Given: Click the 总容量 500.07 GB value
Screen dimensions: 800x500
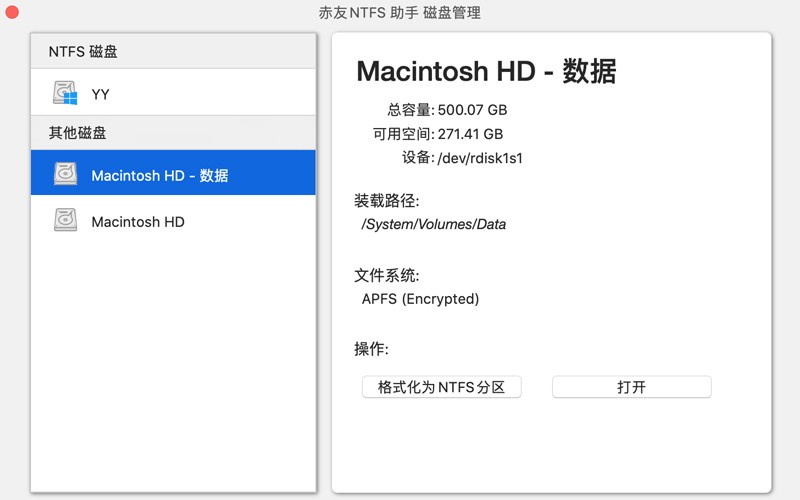Looking at the screenshot, I should (472, 110).
